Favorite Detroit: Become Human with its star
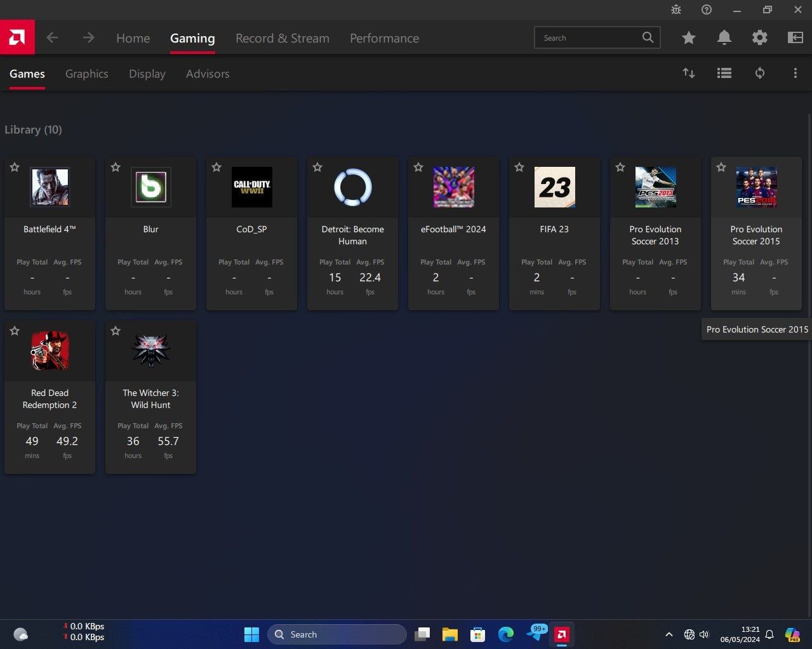Viewport: 812px width, 649px height. 317,167
